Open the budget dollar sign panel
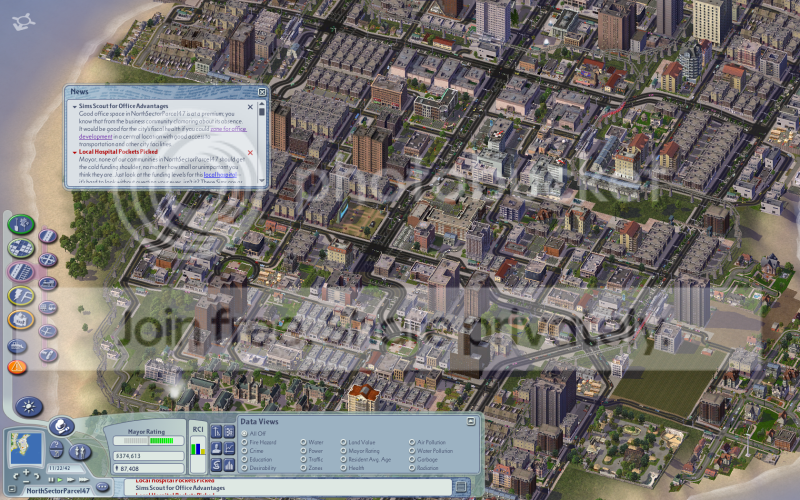This screenshot has height=500, width=800. tap(216, 465)
